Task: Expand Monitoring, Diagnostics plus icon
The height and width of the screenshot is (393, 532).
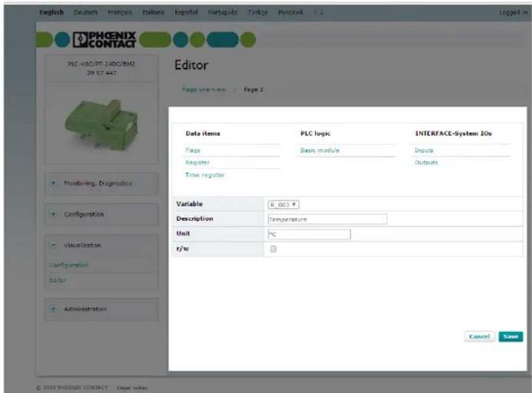Action: point(53,183)
